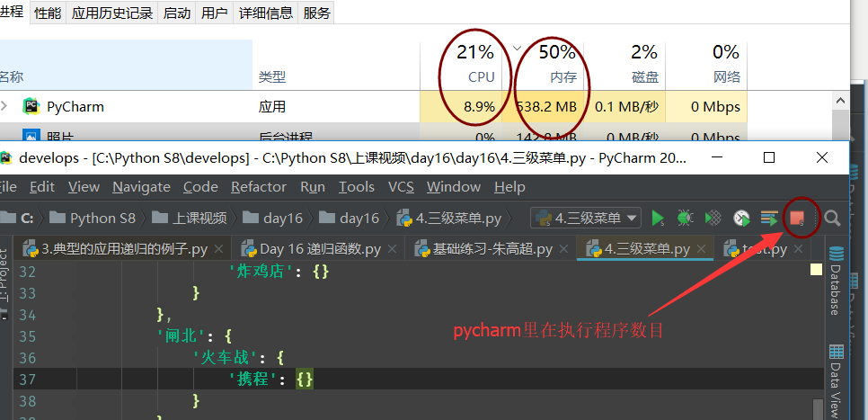Open the Help menu

click(x=509, y=187)
